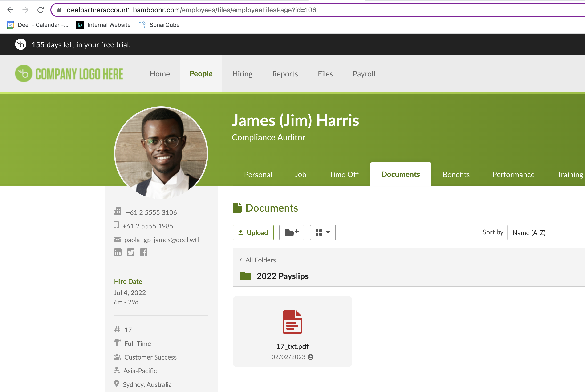
Task: Open the Sort by Name (A-Z) dropdown
Action: 546,232
